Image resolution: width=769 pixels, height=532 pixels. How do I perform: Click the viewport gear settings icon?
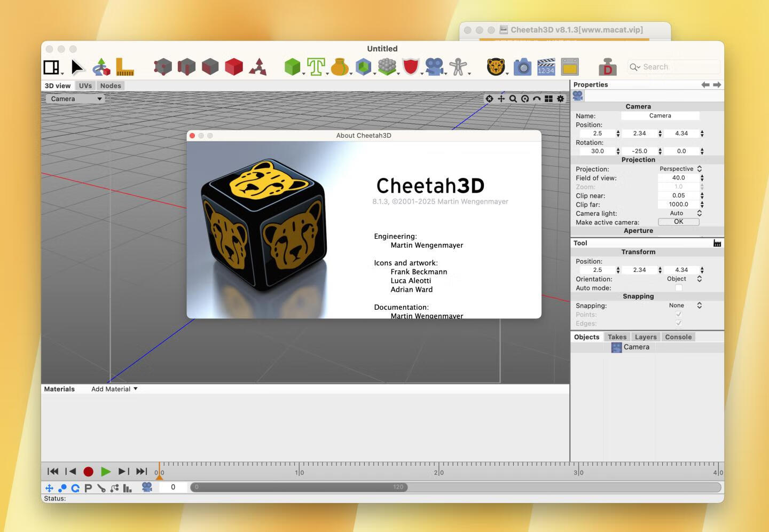pyautogui.click(x=560, y=99)
